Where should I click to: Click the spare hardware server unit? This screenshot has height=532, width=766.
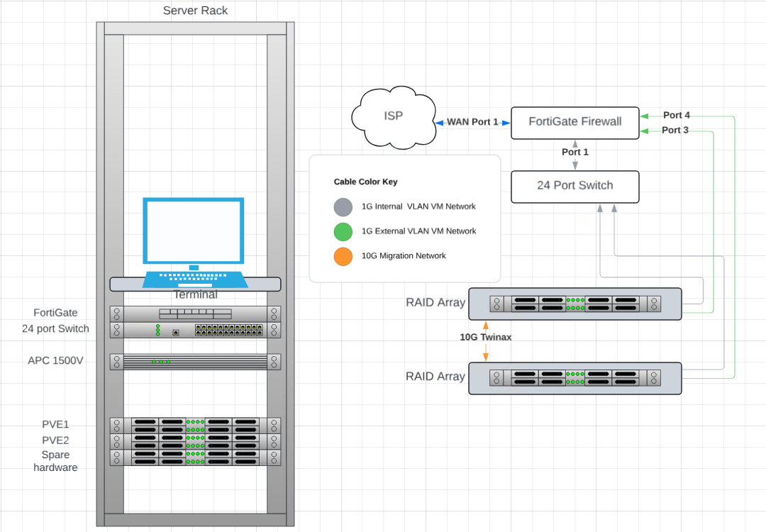pos(195,458)
